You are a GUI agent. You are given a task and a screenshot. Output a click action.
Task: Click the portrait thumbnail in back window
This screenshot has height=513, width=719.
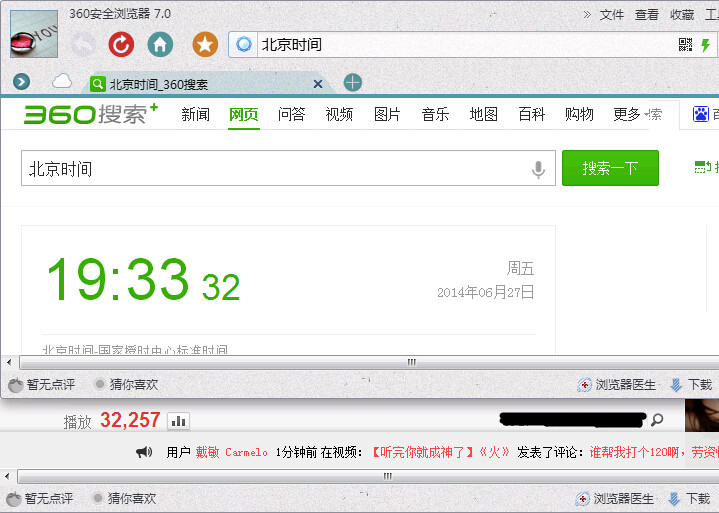[x=702, y=415]
